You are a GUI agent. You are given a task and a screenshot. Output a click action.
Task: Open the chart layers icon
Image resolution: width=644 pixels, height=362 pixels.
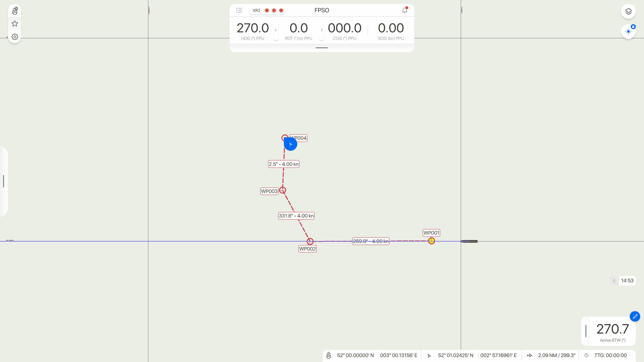pos(628,12)
